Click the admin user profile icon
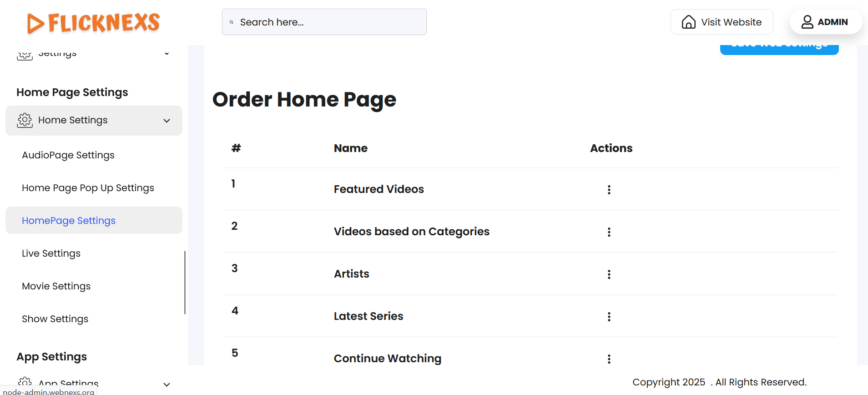 (x=807, y=22)
